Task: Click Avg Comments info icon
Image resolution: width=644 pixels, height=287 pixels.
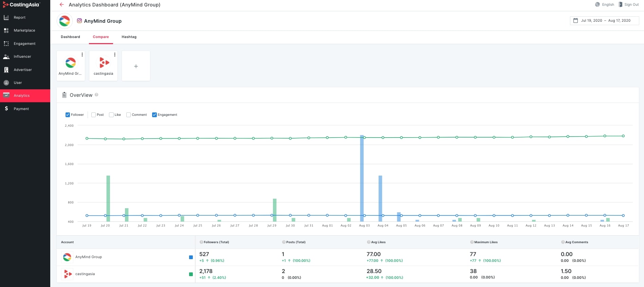Action: 563,242
